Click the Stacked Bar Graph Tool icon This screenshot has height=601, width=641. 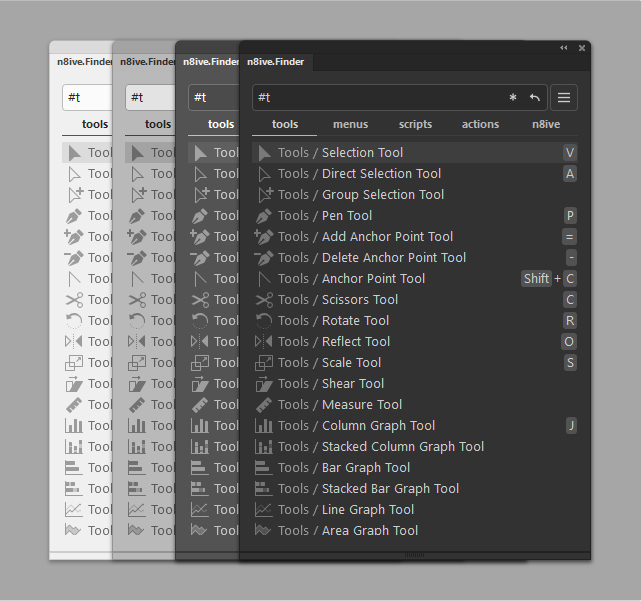point(264,489)
